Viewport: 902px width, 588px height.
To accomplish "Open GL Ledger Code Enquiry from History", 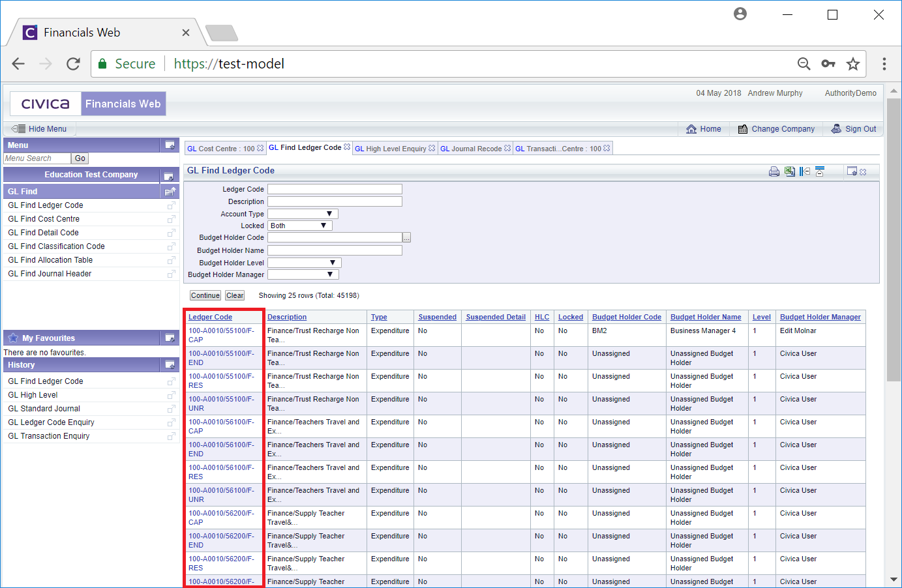I will tap(51, 422).
